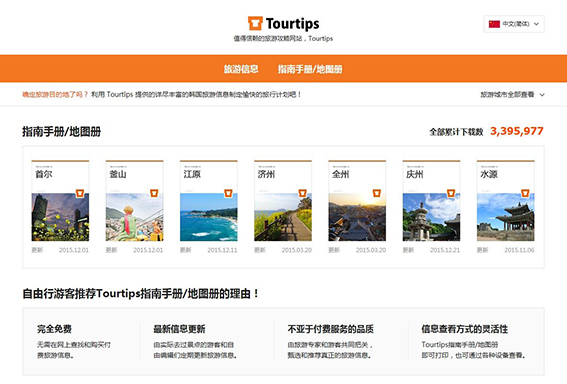
Task: Click the China flag icon
Action: point(494,24)
